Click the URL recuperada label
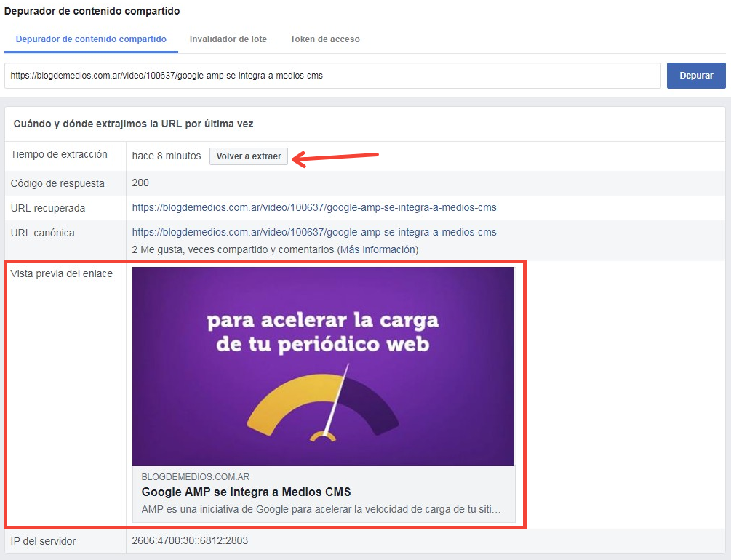731x560 pixels. pos(48,208)
